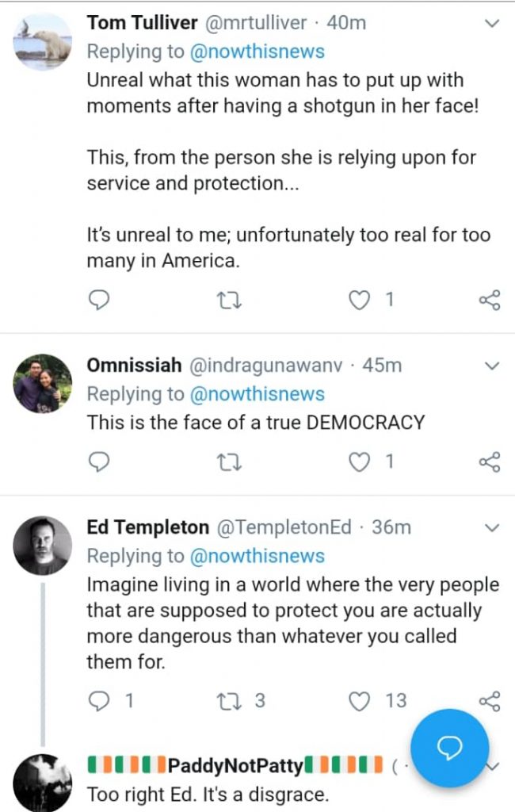This screenshot has width=515, height=812.
Task: Reply to Omnissiah's tweet
Action: [99, 462]
